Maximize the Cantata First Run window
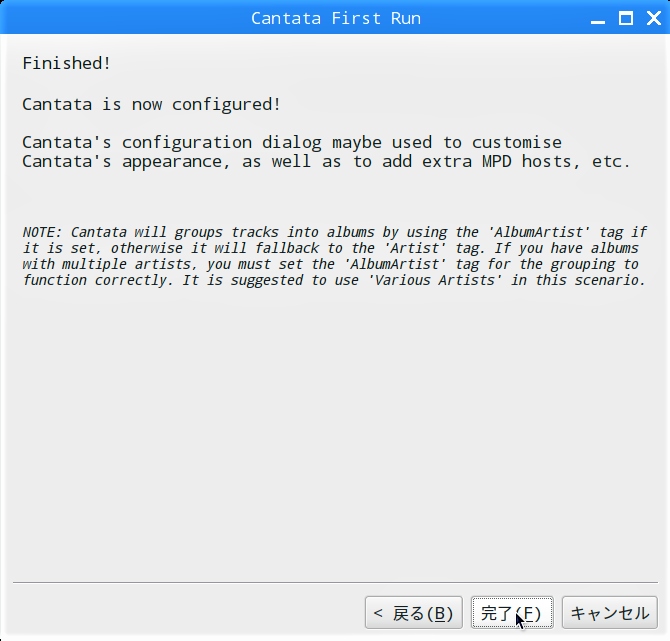 tap(626, 18)
